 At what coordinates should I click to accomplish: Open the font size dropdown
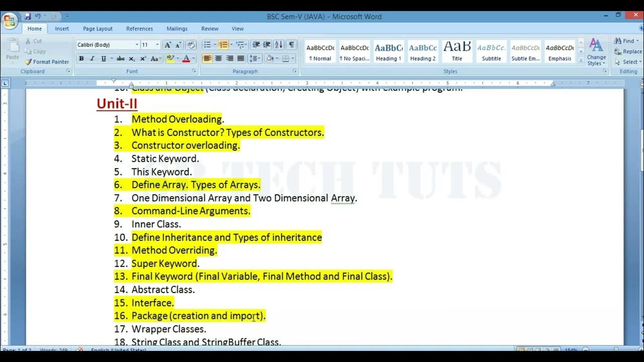(x=157, y=45)
